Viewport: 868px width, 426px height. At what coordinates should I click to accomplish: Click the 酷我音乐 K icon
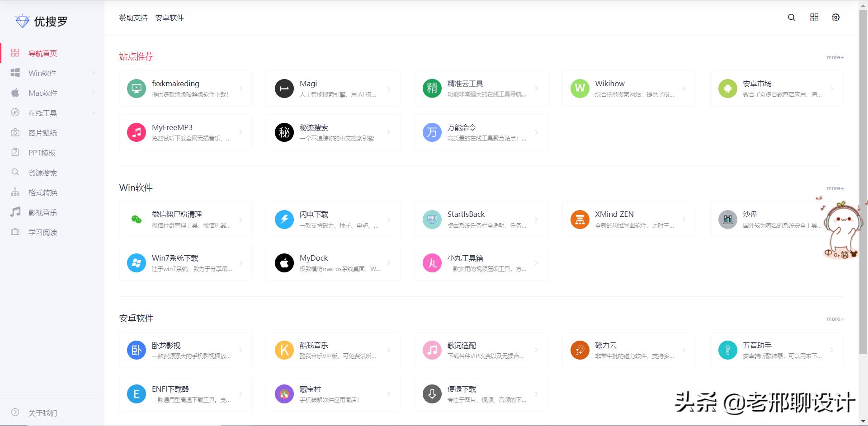284,350
